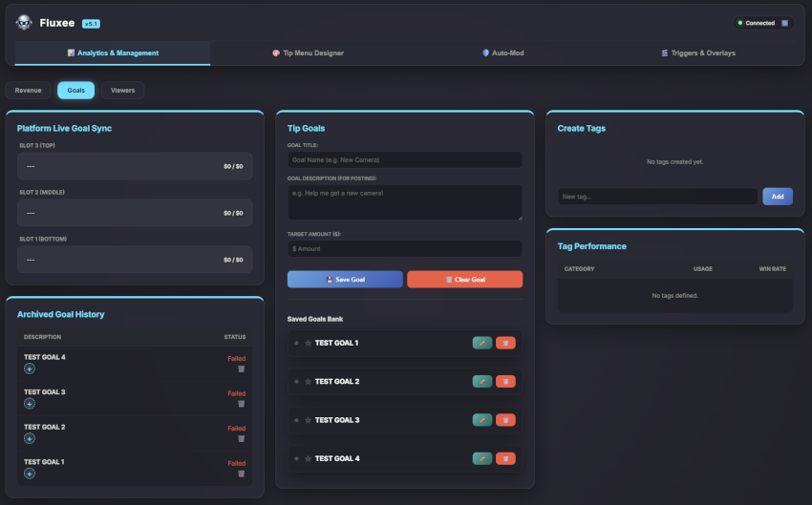Click the Fluxee robot logo icon
This screenshot has height=505, width=812.
(x=24, y=23)
